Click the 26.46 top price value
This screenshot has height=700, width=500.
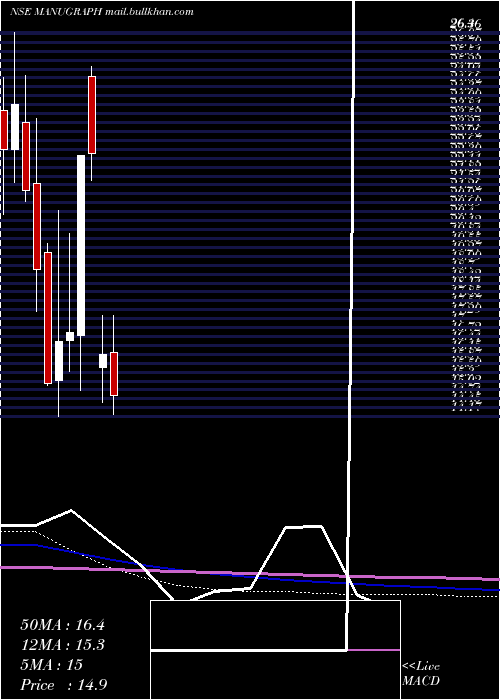(465, 24)
